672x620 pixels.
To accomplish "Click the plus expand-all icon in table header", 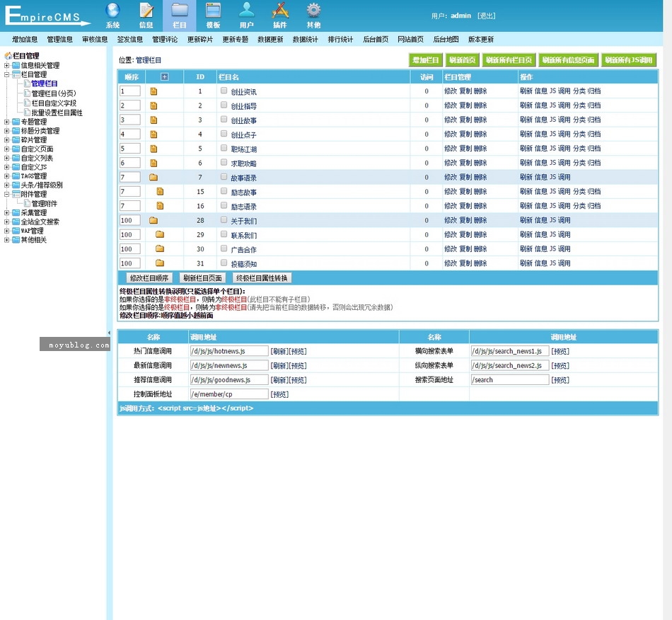I will click(x=165, y=76).
